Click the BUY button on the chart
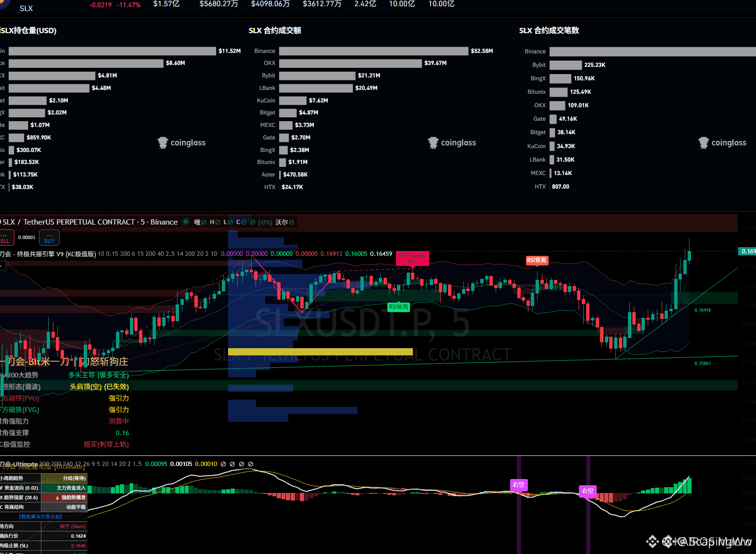This screenshot has height=554, width=756. [49, 238]
